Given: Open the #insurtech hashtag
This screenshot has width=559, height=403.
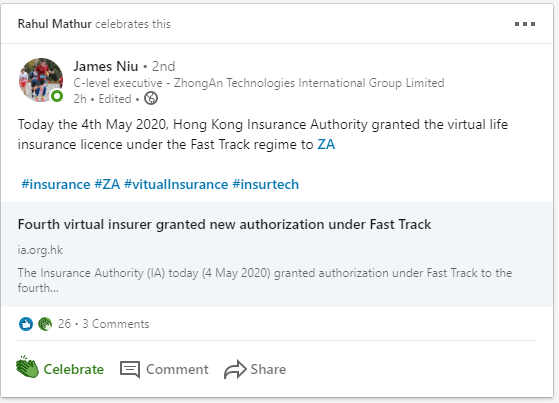Looking at the screenshot, I should click(266, 184).
